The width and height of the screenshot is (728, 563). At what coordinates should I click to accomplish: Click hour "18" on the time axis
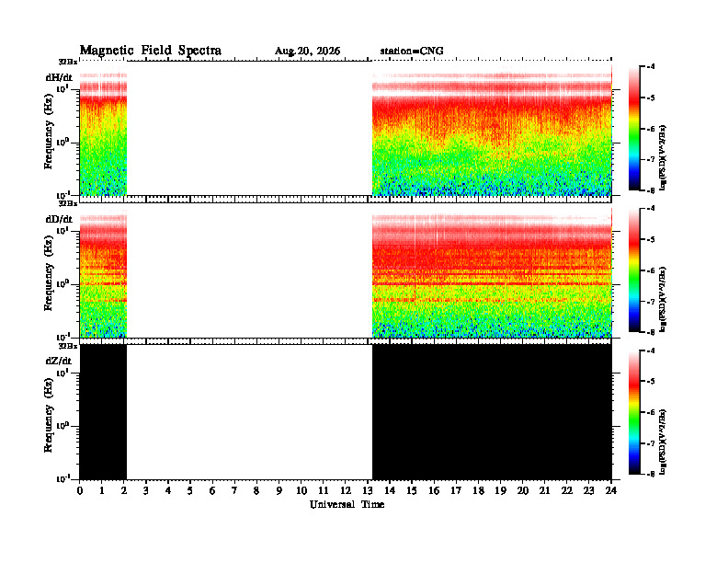coord(479,490)
